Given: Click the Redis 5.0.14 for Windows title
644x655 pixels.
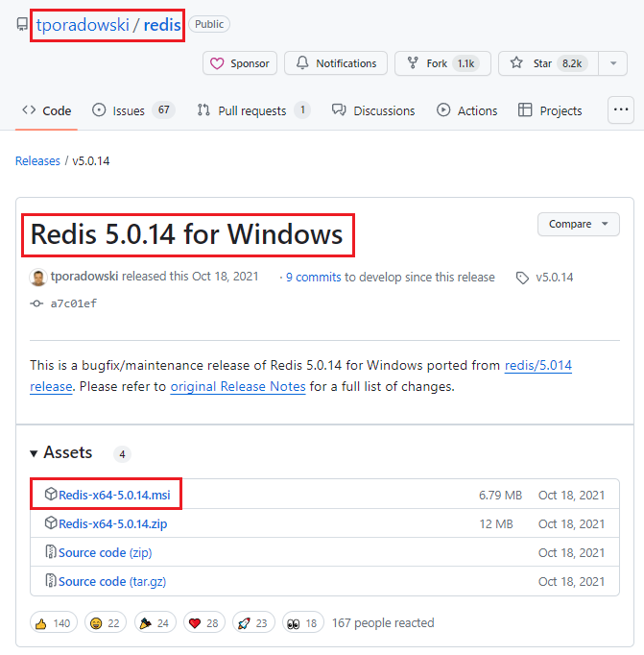Looking at the screenshot, I should (186, 234).
